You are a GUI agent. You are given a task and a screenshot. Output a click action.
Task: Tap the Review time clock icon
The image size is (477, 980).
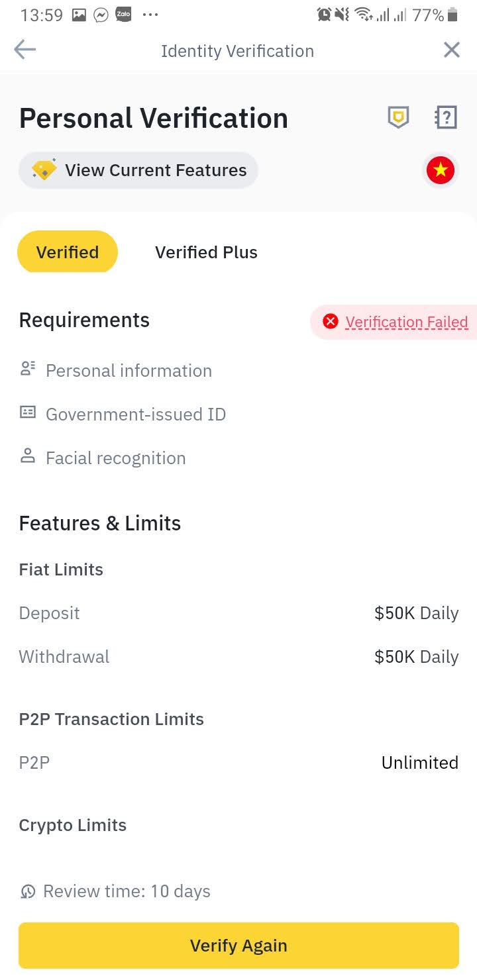point(28,891)
